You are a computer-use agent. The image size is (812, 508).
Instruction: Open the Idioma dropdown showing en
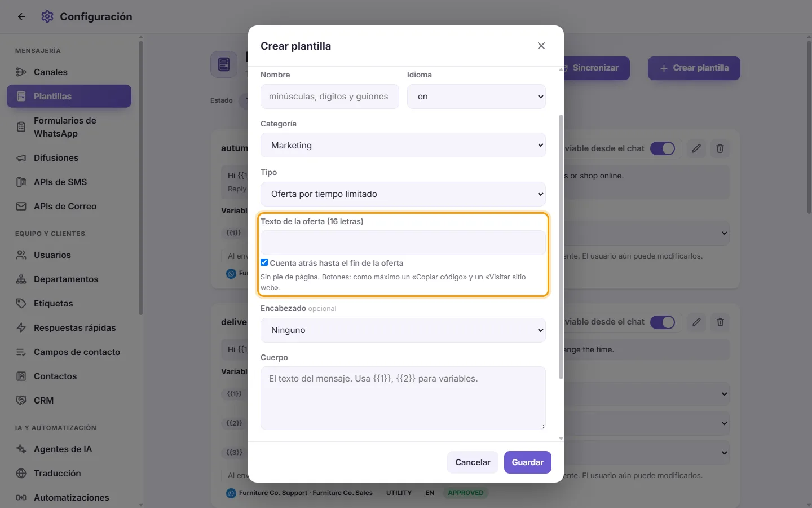tap(476, 97)
